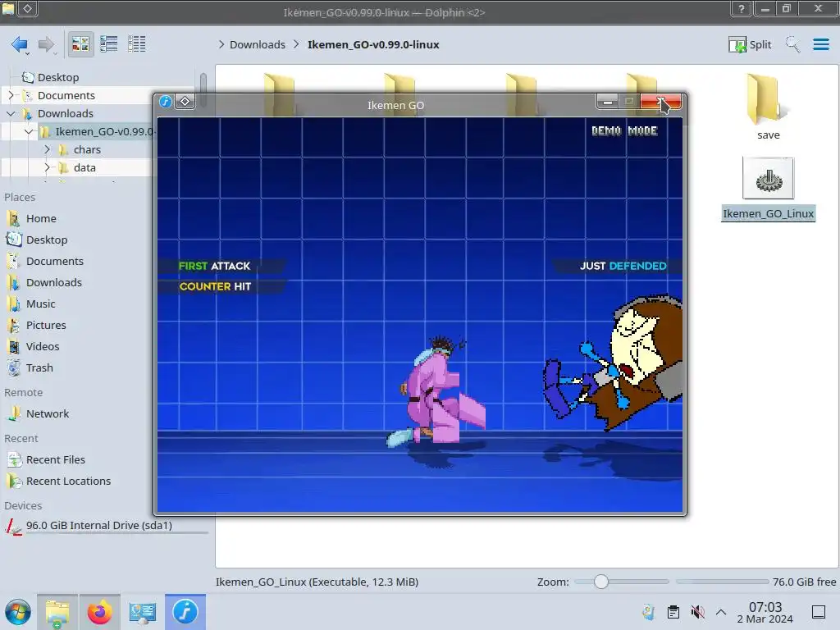840x630 pixels.
Task: Open the Ikemen GO window menu icon
Action: tap(166, 101)
